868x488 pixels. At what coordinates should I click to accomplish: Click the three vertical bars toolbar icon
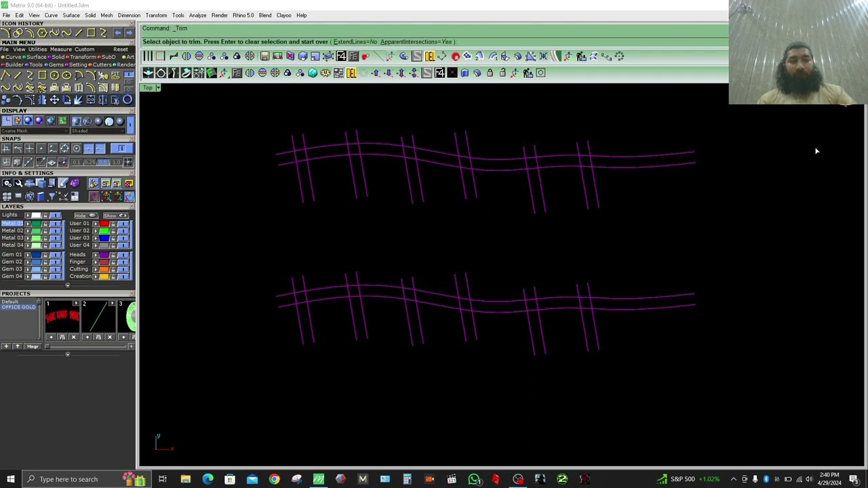tap(148, 56)
